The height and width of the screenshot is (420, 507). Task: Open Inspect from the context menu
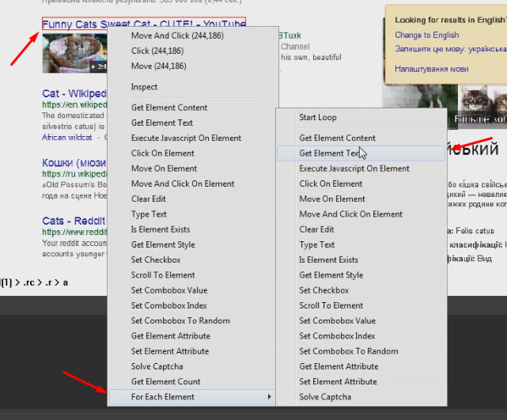[x=145, y=87]
